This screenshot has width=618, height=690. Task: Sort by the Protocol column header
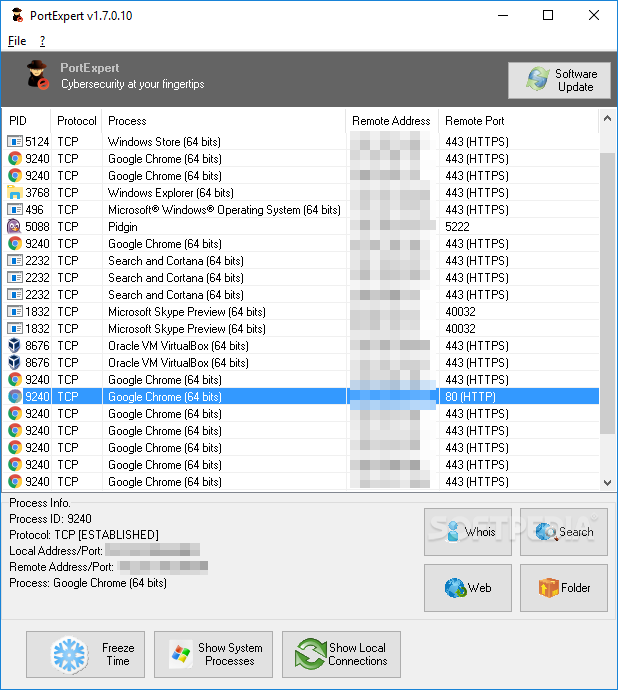76,121
